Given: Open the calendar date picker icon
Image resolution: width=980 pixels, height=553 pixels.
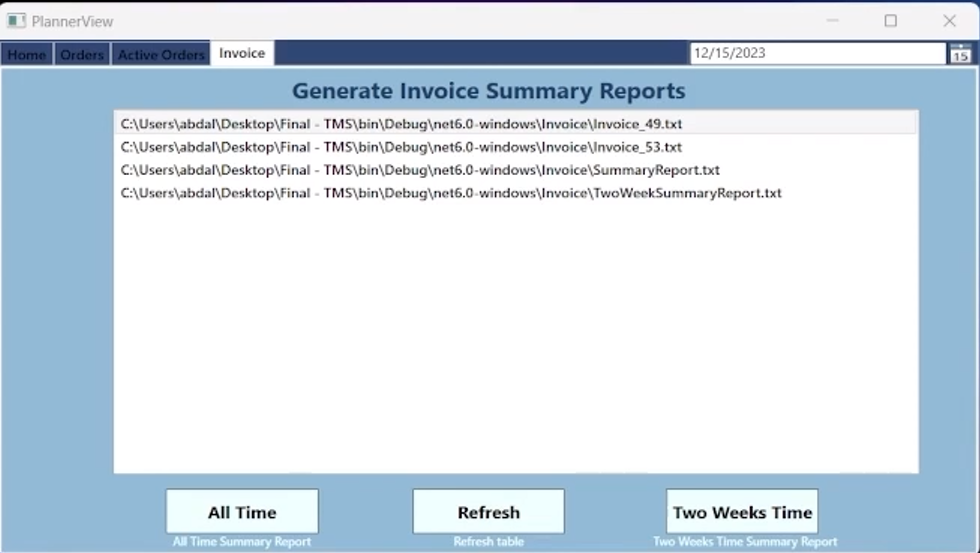Looking at the screenshot, I should click(960, 53).
